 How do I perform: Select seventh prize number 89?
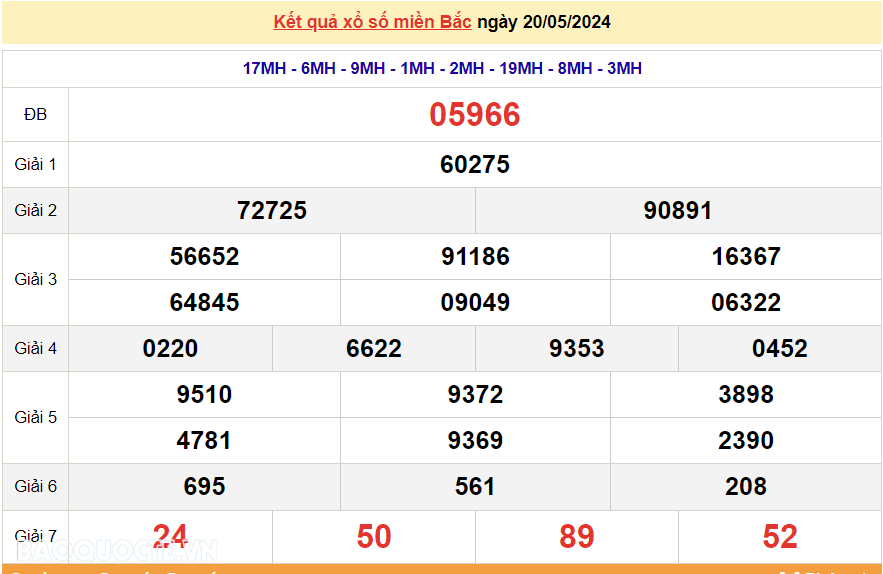(577, 536)
